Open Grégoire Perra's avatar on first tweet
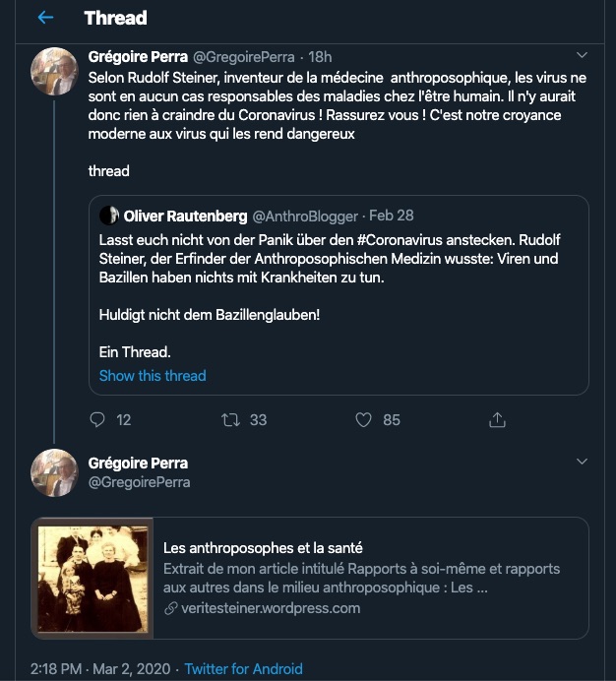Screen dimensions: 616x681 (x=55, y=72)
